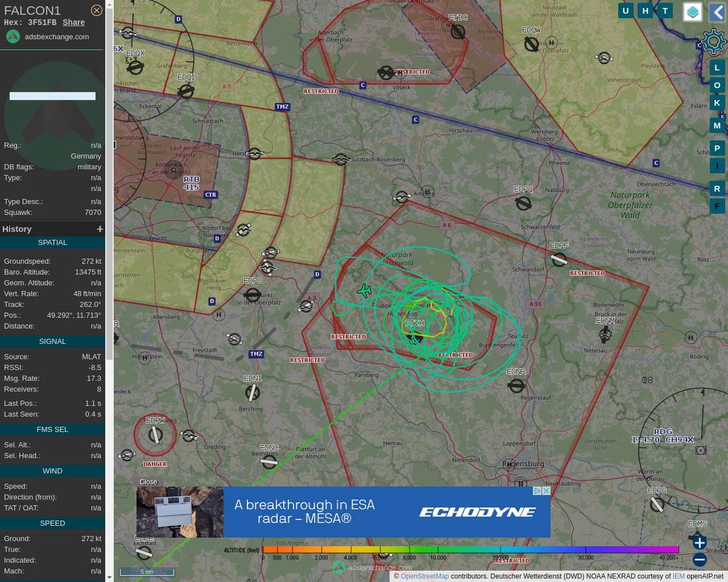Image resolution: width=728 pixels, height=582 pixels.
Task: Click the H toolbar icon
Action: tap(645, 10)
